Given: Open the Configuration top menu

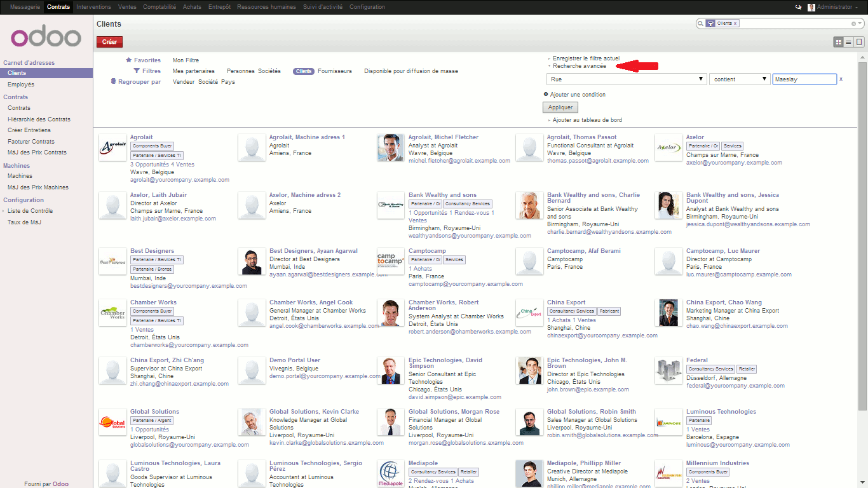Looking at the screenshot, I should pyautogui.click(x=367, y=7).
